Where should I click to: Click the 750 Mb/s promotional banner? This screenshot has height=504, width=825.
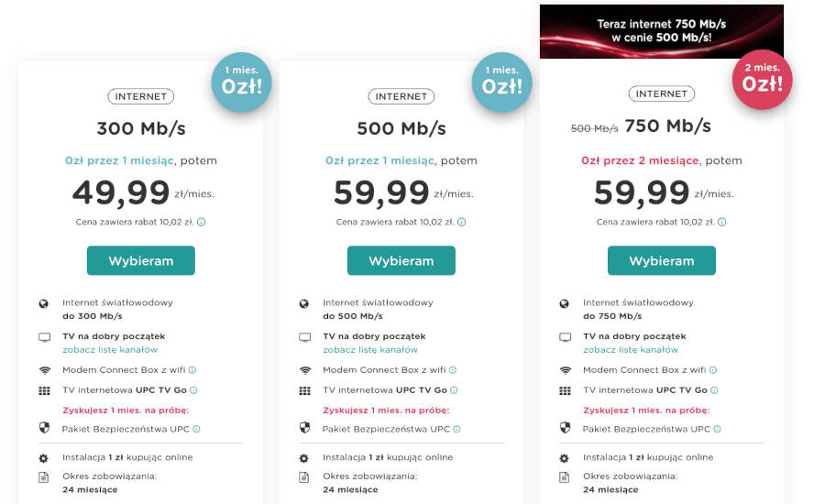(x=662, y=31)
